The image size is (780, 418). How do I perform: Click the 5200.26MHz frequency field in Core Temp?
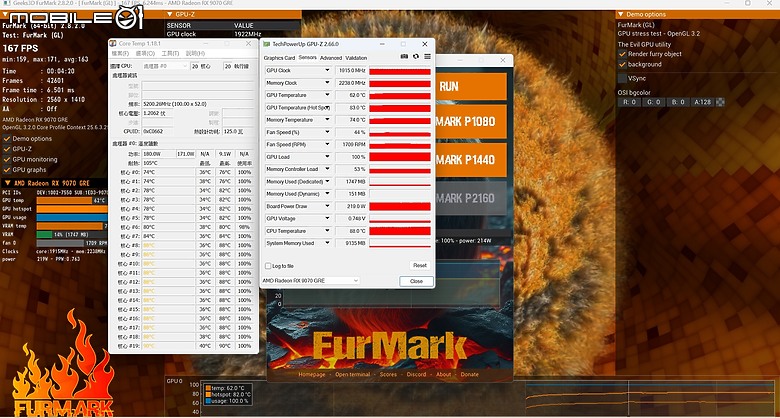coord(198,104)
